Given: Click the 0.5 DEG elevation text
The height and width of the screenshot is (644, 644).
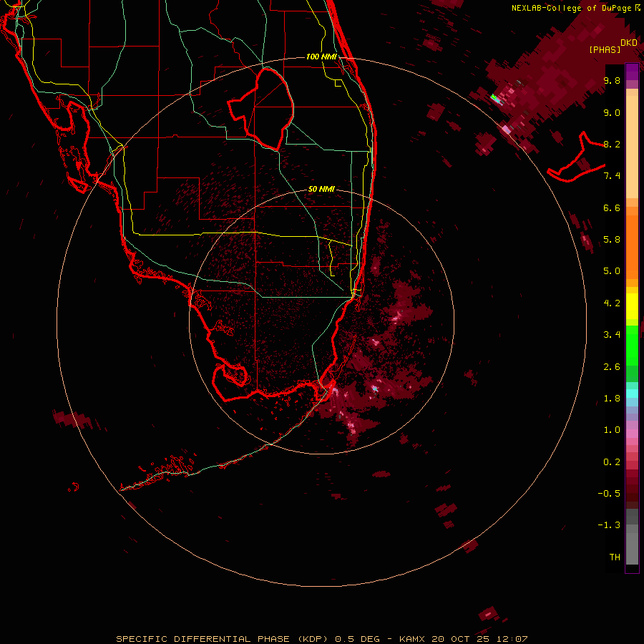Looking at the screenshot, I should [357, 639].
